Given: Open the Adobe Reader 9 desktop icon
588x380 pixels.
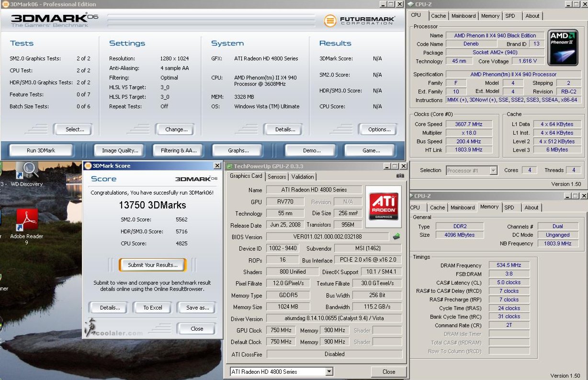Looking at the screenshot, I should [x=27, y=226].
